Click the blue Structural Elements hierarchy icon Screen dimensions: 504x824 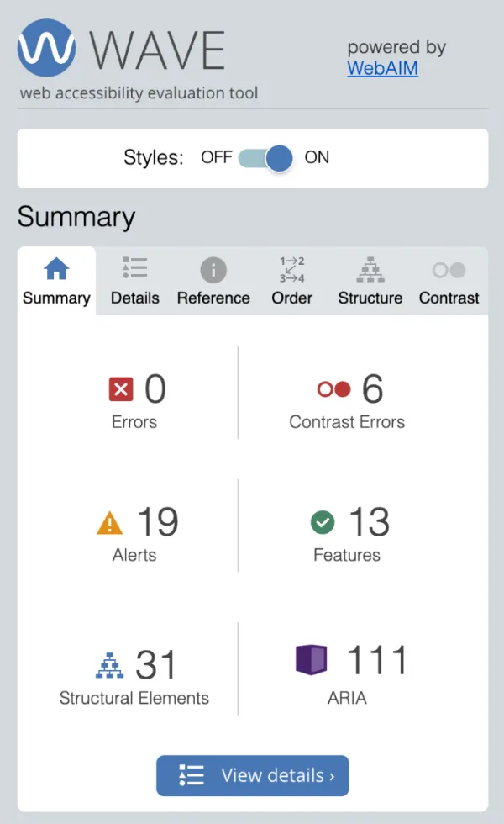coord(110,665)
